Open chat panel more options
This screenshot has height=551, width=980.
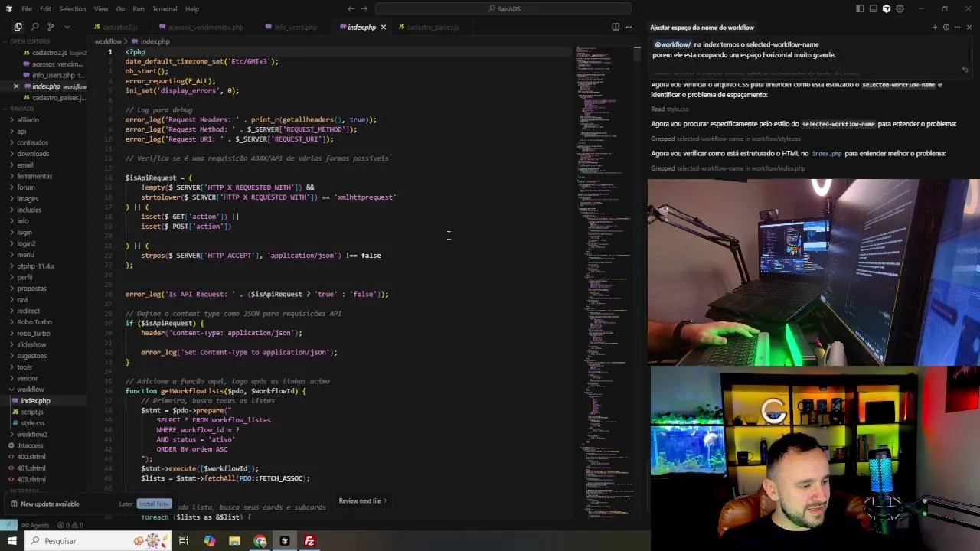coord(958,27)
